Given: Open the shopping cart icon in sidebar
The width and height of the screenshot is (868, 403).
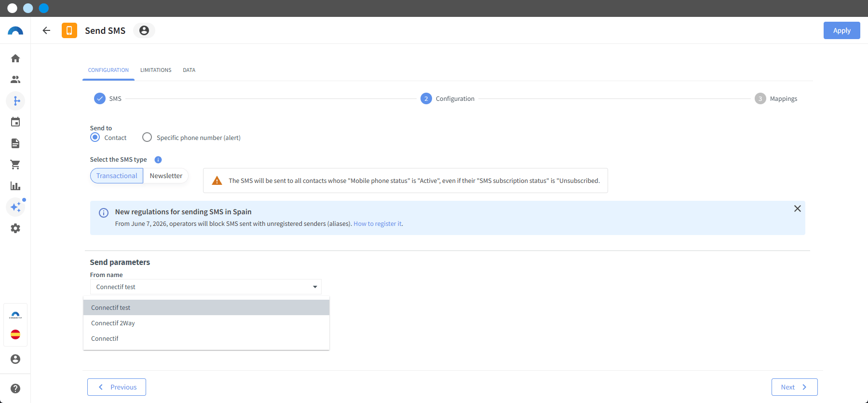Looking at the screenshot, I should coord(15,165).
